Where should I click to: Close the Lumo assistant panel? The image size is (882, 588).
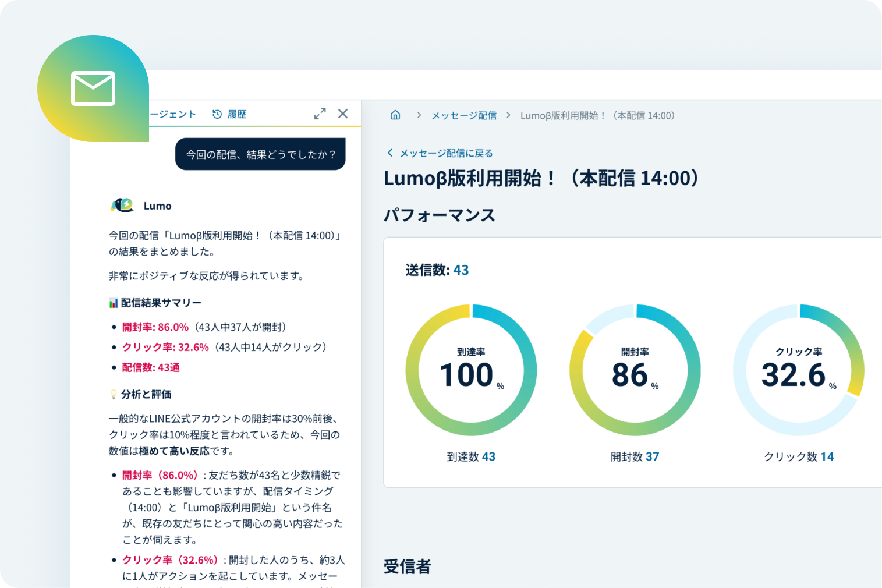[343, 114]
